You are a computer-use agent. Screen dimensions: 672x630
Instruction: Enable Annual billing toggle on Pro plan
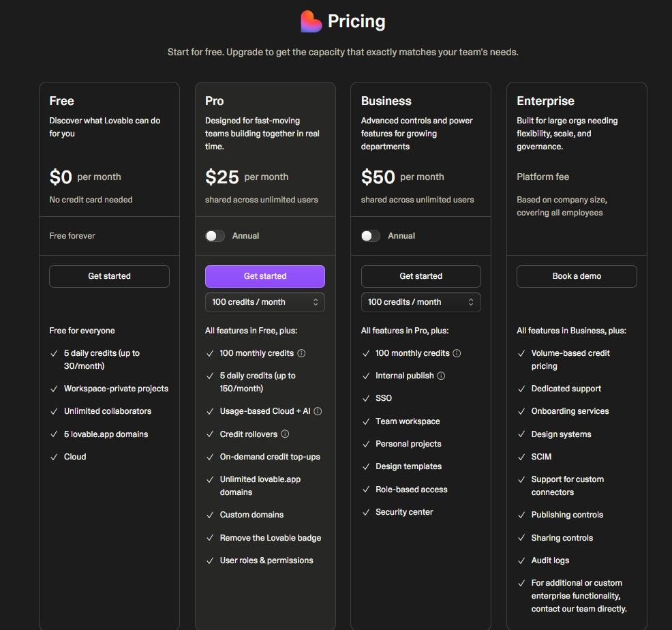pyautogui.click(x=215, y=237)
